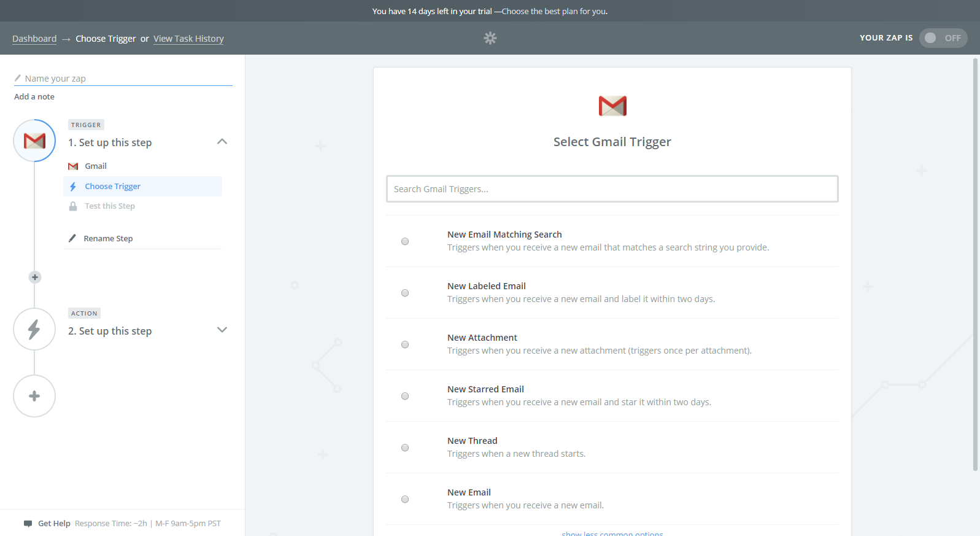This screenshot has height=536, width=980.
Task: Click the large Gmail logo above title
Action: (x=612, y=106)
